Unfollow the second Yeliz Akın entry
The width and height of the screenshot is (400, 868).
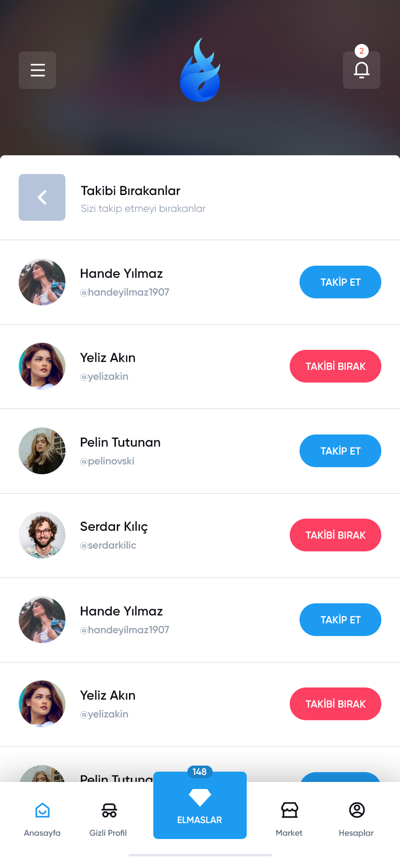(336, 704)
